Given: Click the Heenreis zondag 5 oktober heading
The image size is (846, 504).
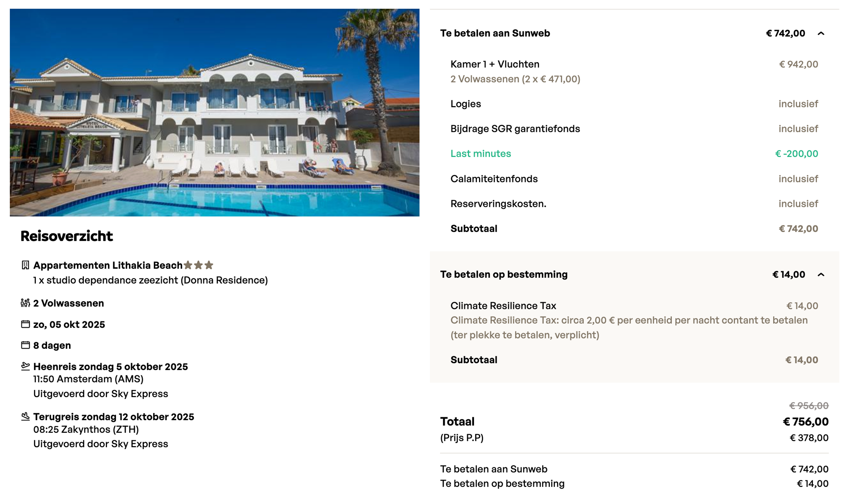Looking at the screenshot, I should (110, 367).
